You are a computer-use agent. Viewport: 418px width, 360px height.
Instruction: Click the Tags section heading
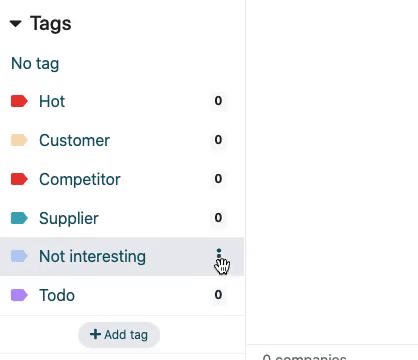pos(51,24)
